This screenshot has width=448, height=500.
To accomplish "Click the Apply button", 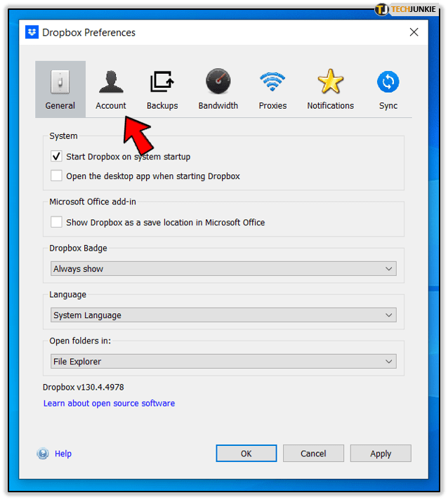I will point(381,453).
